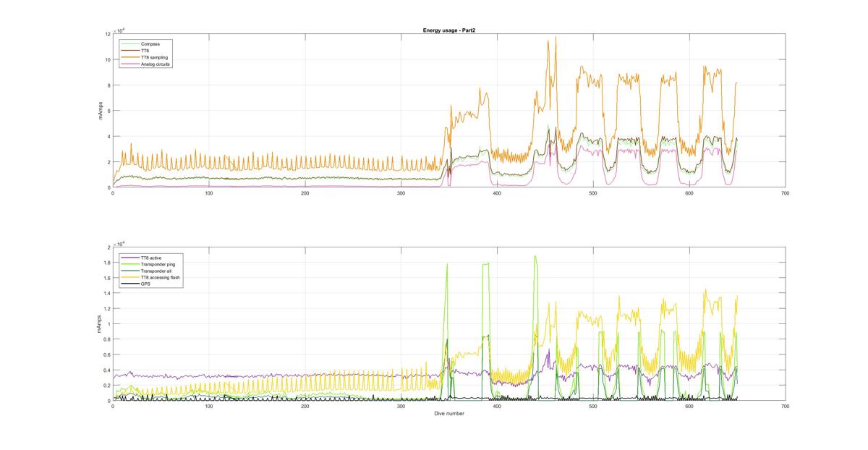Screen dimensions: 868x450
Task: Click the 'Transponder all' legend label
Action: pos(155,271)
